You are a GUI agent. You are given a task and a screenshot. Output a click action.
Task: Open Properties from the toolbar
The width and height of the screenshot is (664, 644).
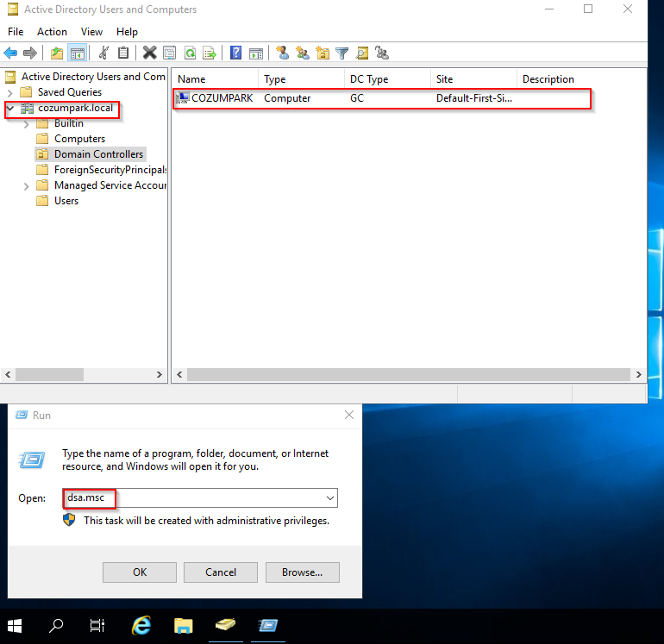tap(169, 53)
